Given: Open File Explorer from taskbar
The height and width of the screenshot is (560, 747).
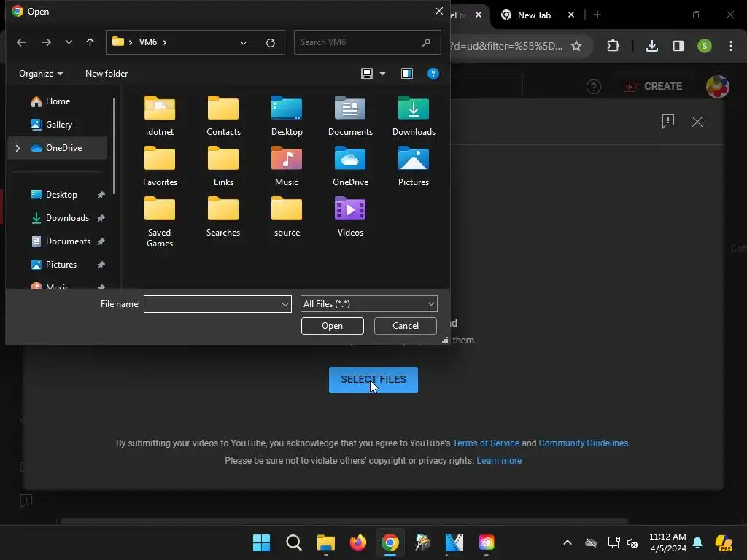Looking at the screenshot, I should click(x=326, y=542).
